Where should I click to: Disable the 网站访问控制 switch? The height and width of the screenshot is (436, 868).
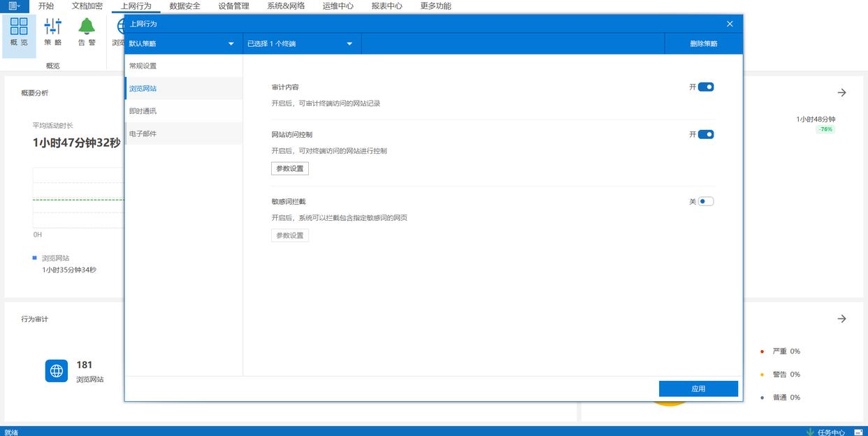tap(706, 135)
